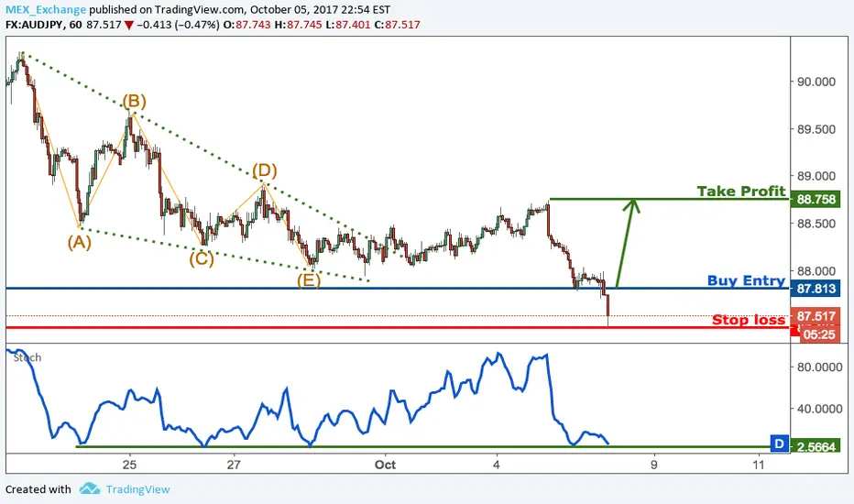The width and height of the screenshot is (854, 504).
Task: Click the low value L:87.401
Action: [348, 25]
